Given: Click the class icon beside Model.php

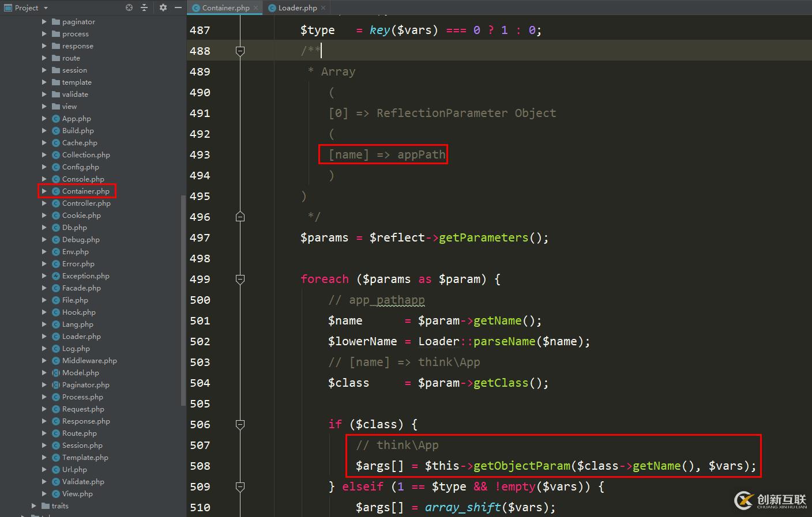Looking at the screenshot, I should (57, 372).
